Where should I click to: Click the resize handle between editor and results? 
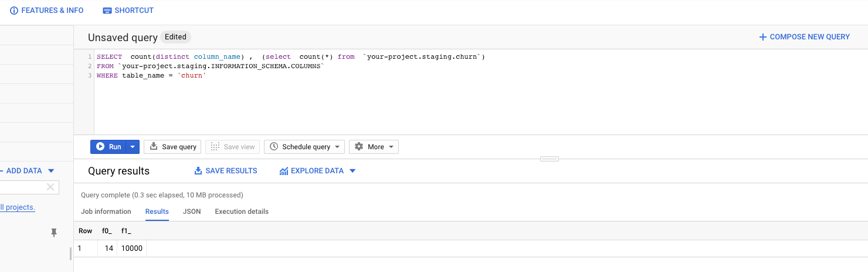click(x=550, y=159)
